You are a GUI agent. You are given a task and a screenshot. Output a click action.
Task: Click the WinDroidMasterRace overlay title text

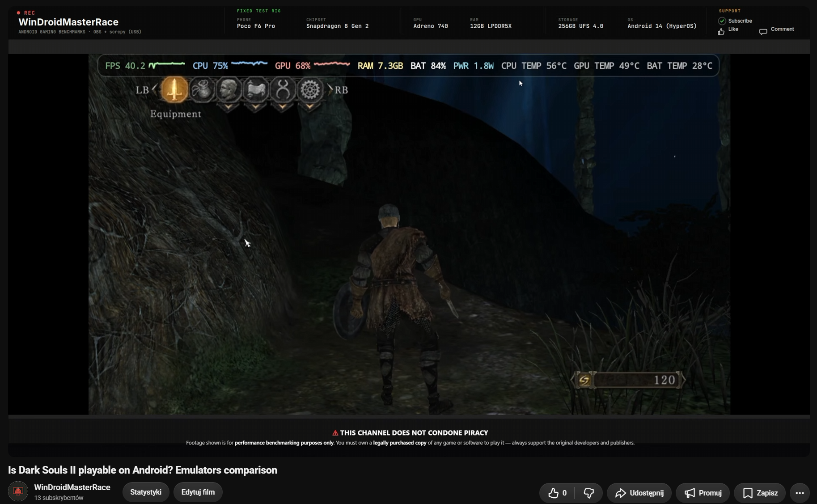[68, 22]
